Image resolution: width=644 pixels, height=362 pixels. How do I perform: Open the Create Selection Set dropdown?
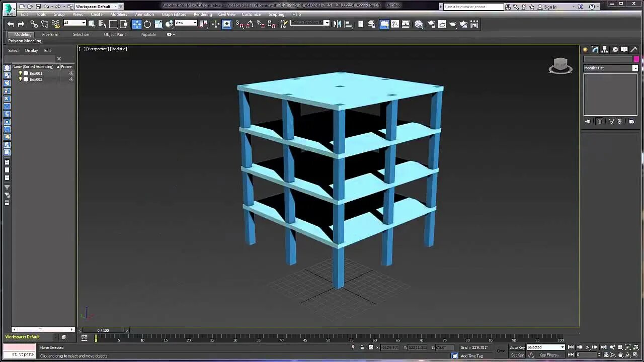coord(310,23)
